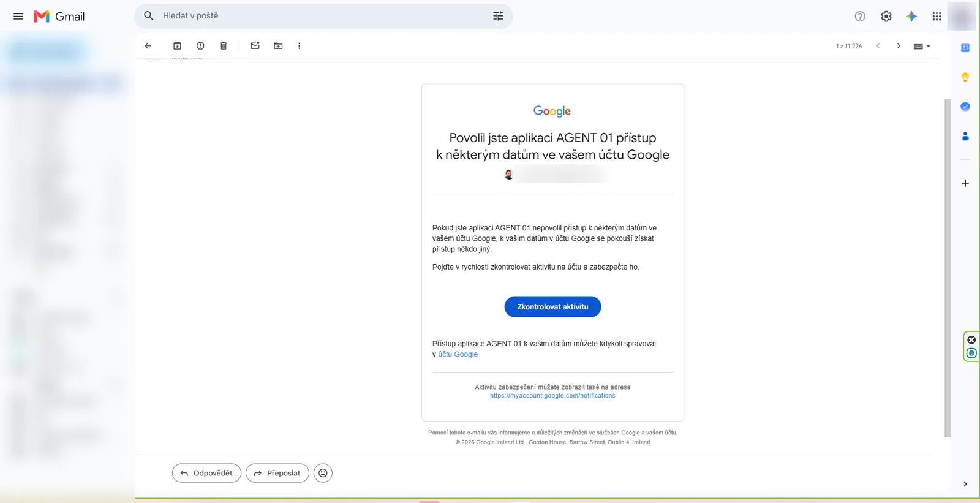This screenshot has height=503, width=980.
Task: Open more actions three-dot menu
Action: click(299, 46)
